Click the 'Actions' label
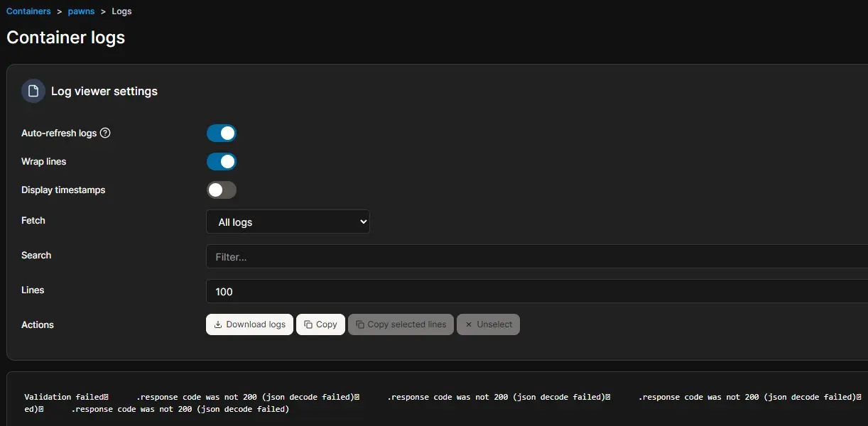 coord(38,324)
